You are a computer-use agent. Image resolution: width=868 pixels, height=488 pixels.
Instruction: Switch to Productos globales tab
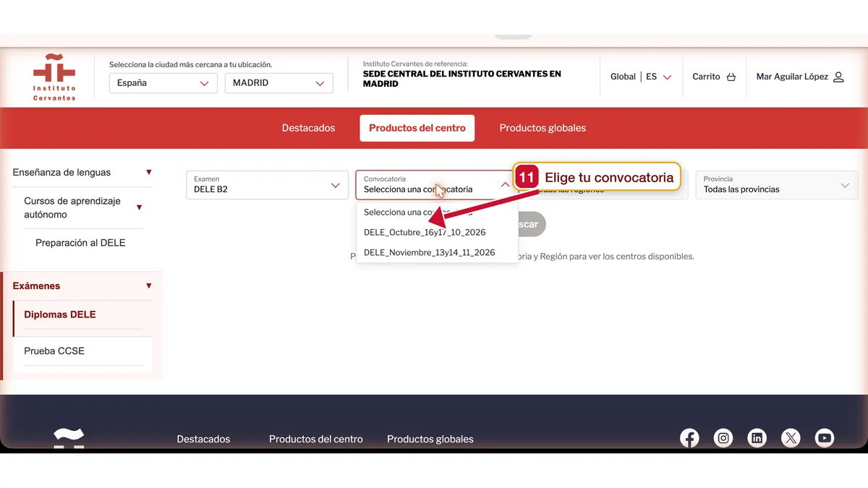(542, 128)
